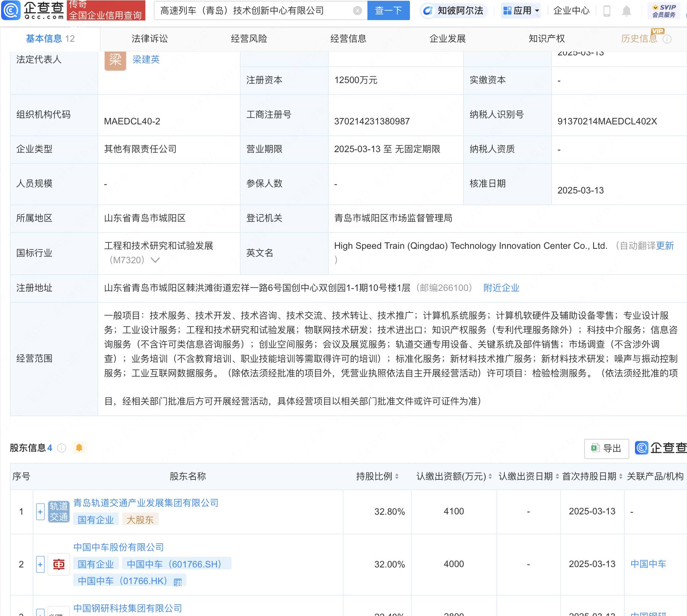Viewport: 687px width, 616px height.
Task: Click 中国中车（01766.HK）stock tag
Action: pyautogui.click(x=129, y=581)
